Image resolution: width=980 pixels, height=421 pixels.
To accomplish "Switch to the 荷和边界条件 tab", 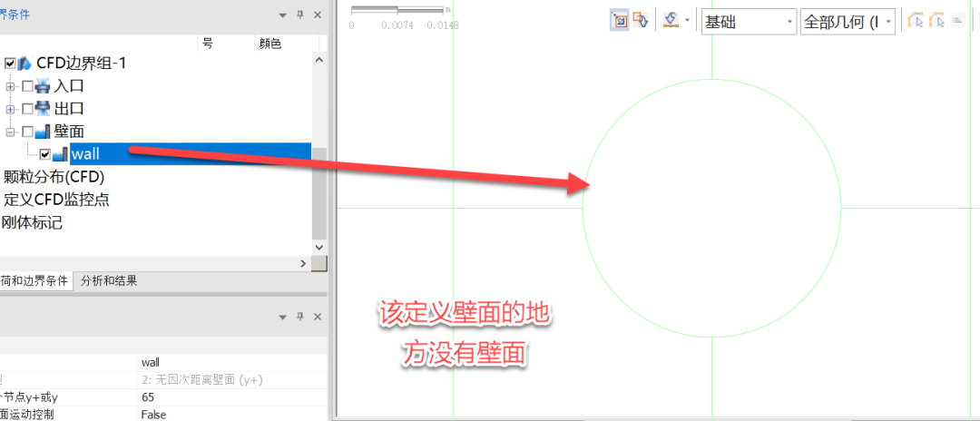I will pyautogui.click(x=35, y=281).
